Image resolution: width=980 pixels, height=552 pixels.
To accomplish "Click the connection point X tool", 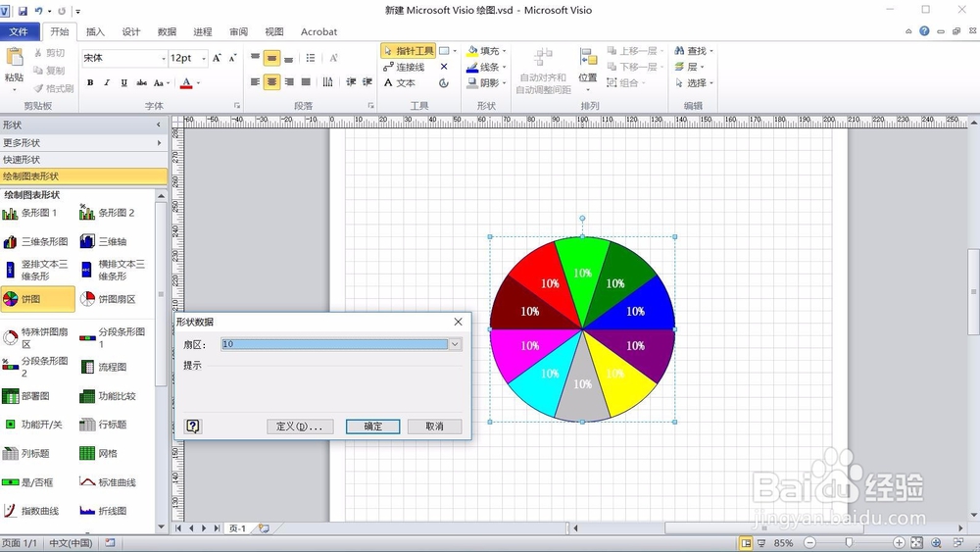I will coord(444,67).
